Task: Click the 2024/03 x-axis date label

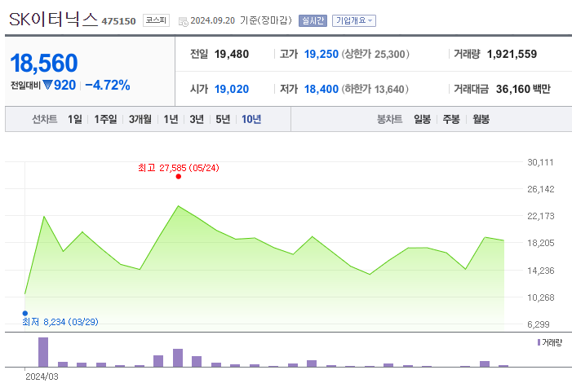Action: pos(42,377)
